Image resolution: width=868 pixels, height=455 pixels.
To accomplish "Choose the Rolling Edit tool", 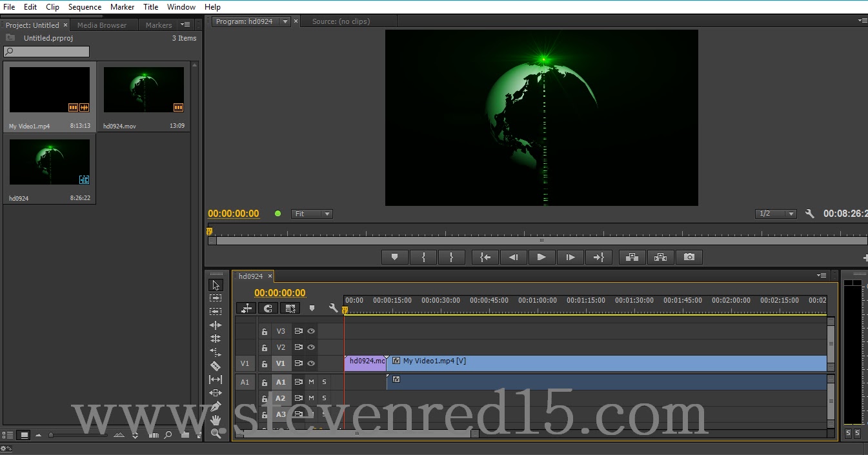I will coord(216,339).
